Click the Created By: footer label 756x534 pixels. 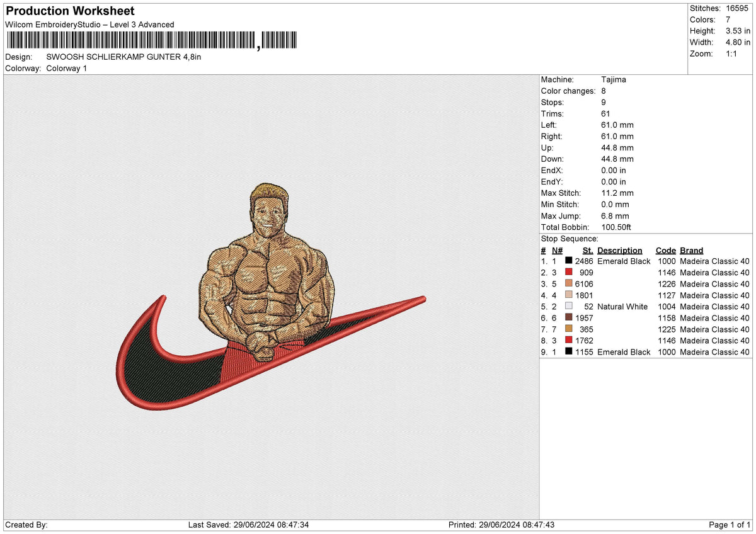point(26,525)
